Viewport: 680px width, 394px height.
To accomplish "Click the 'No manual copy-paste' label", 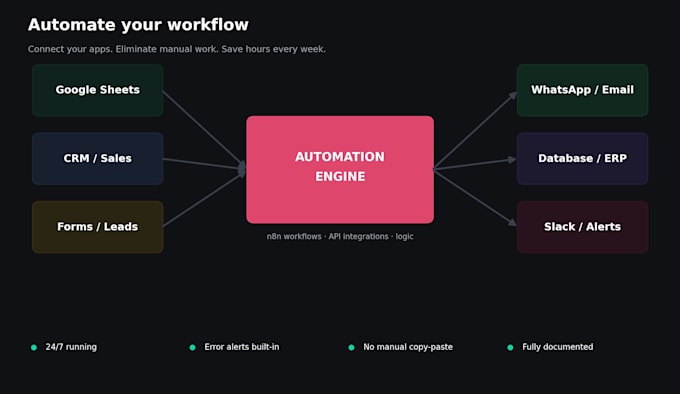I will click(408, 347).
